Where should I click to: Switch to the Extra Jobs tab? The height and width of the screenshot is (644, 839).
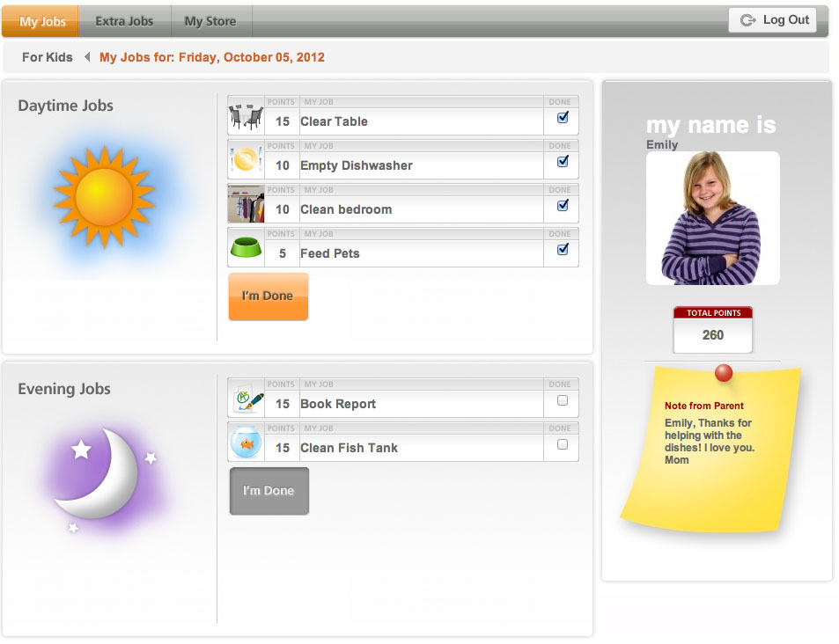(123, 20)
